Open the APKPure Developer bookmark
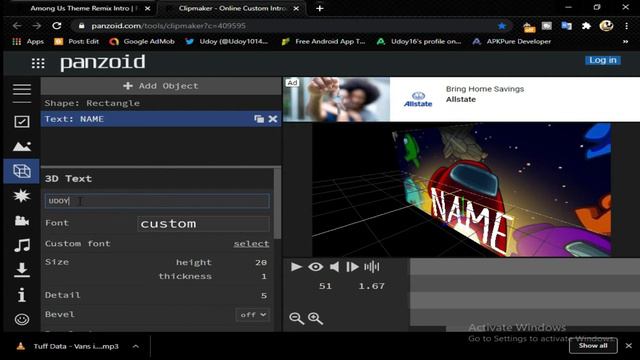The image size is (640, 360). click(511, 41)
